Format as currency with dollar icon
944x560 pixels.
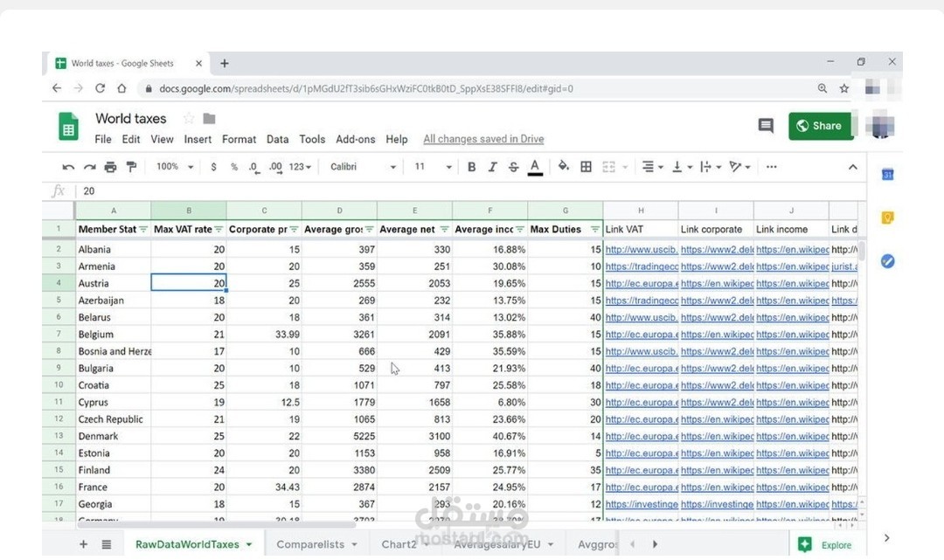[x=214, y=167]
